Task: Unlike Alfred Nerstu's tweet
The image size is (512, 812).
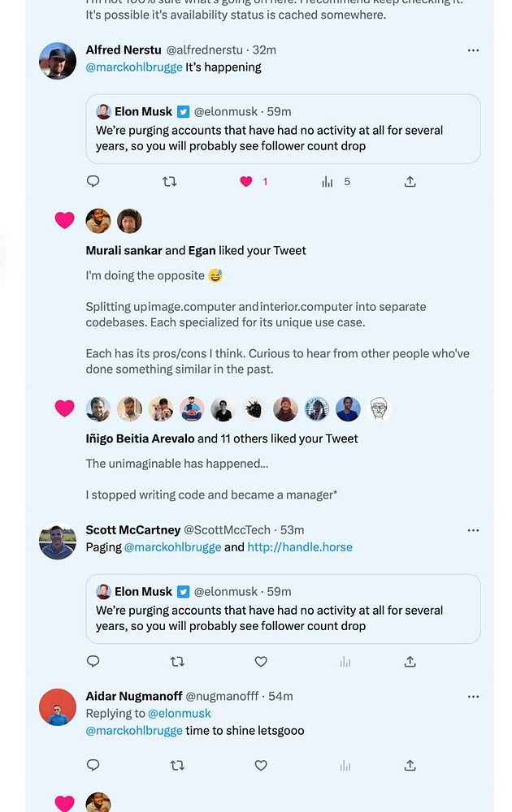Action: (x=246, y=182)
